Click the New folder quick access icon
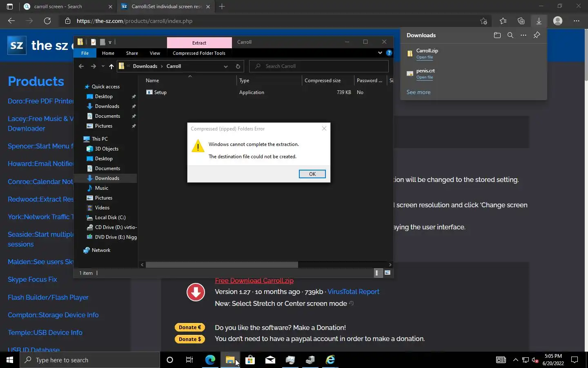The width and height of the screenshot is (588, 368). coord(102,42)
